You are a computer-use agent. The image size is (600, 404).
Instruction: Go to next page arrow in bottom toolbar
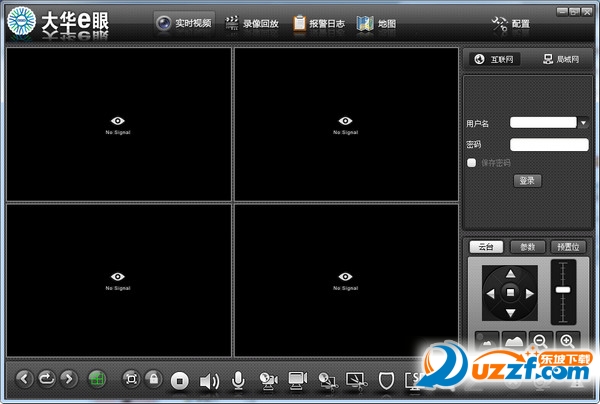(69, 379)
